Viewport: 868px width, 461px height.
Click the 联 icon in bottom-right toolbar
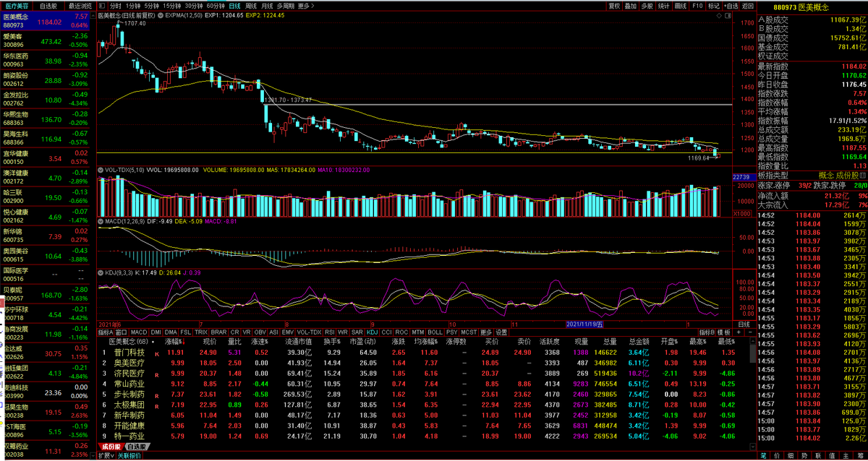819,456
